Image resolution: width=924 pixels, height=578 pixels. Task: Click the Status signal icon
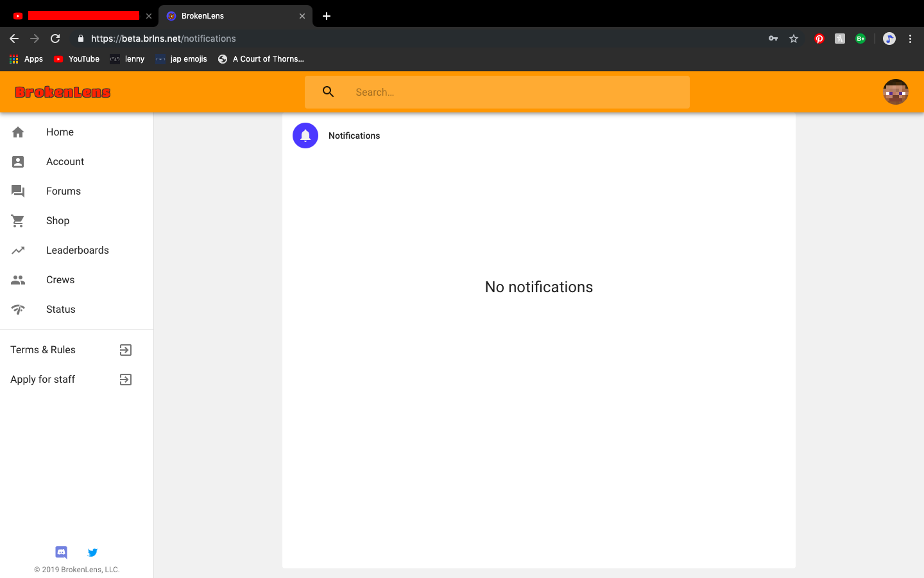coord(18,310)
